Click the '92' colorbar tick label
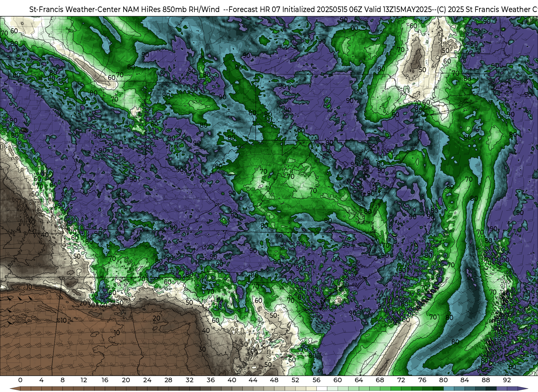Viewport: 538px width, 392px height. point(507,380)
